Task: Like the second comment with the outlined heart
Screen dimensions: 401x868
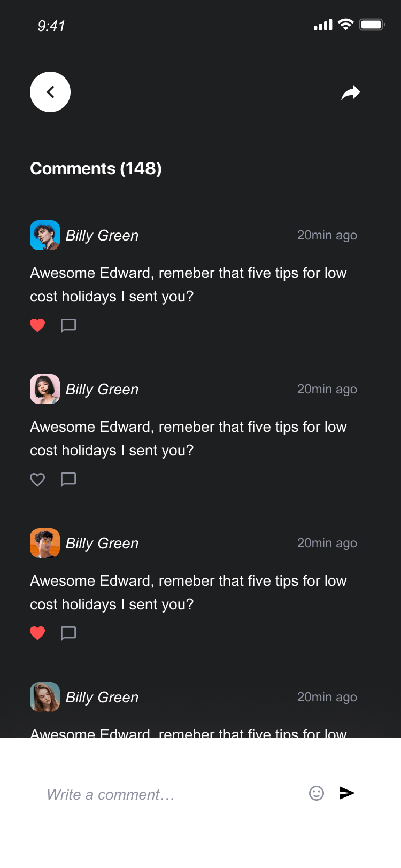Action: (x=37, y=479)
